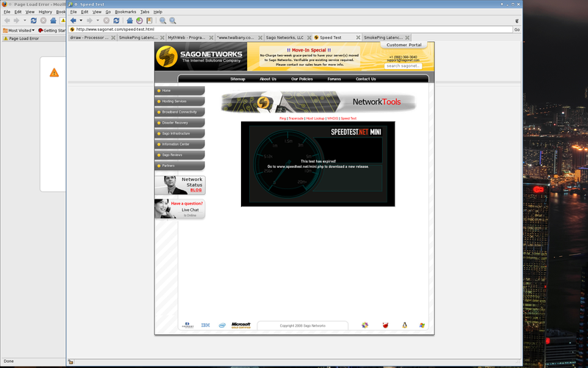Screen dimensions: 588x368
Task: Reload the Speed Test page
Action: (x=116, y=21)
